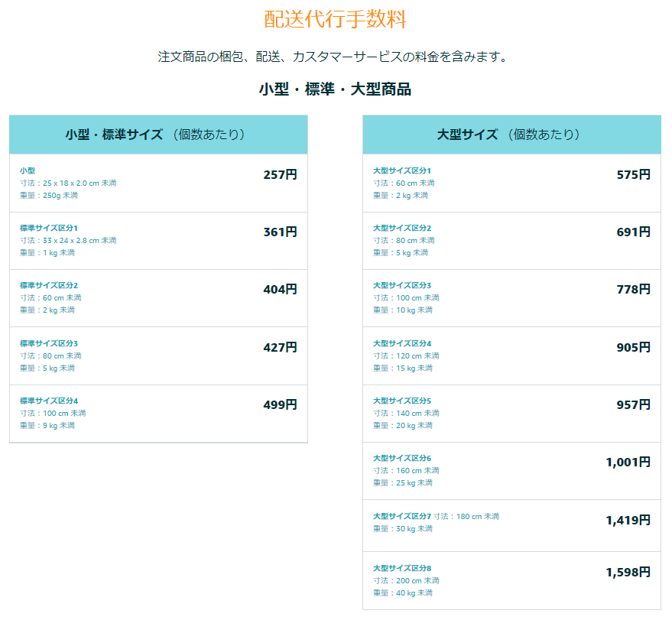The image size is (672, 620).
Task: Click the 大型サイズ区分6 label
Action: pos(402,458)
